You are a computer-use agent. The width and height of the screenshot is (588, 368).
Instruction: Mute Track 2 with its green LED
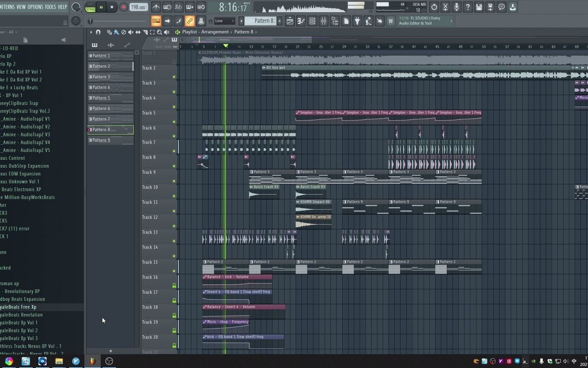(174, 77)
